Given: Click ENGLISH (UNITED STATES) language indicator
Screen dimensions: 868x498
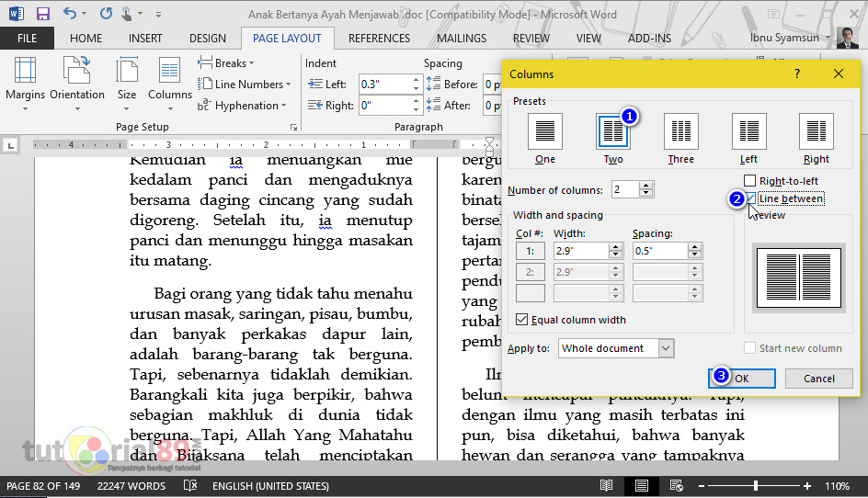Looking at the screenshot, I should point(270,486).
